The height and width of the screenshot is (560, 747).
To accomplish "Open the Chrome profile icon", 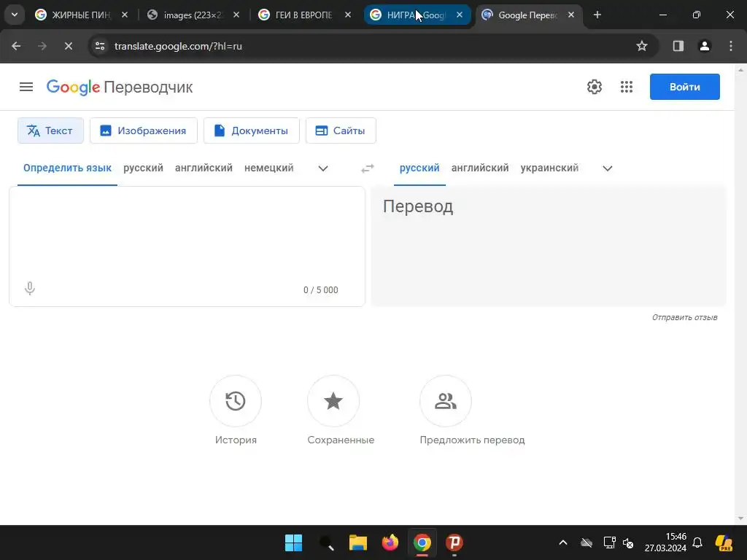I will (x=705, y=46).
